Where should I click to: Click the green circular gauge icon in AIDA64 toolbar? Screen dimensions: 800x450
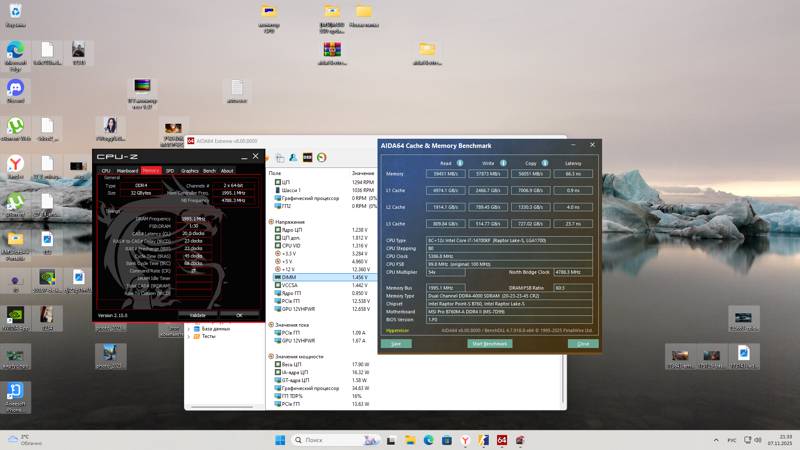(x=322, y=157)
